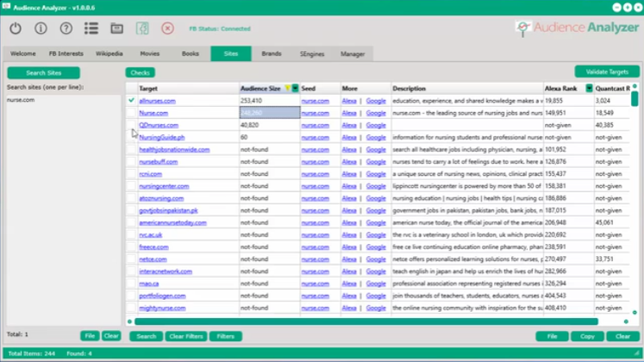Go to the Books tab
Image resolution: width=644 pixels, height=362 pixels.
click(191, 53)
